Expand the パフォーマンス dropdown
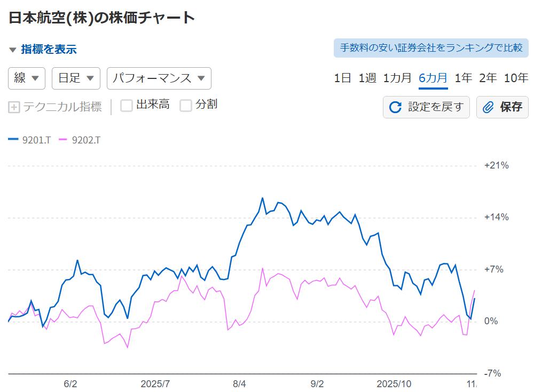 159,78
